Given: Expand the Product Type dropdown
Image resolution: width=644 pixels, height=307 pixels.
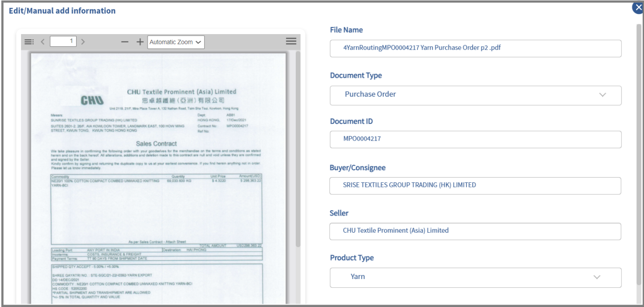Looking at the screenshot, I should pyautogui.click(x=476, y=277).
